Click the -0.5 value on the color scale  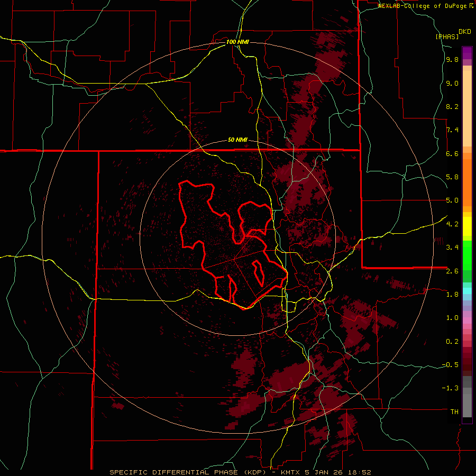pos(450,365)
